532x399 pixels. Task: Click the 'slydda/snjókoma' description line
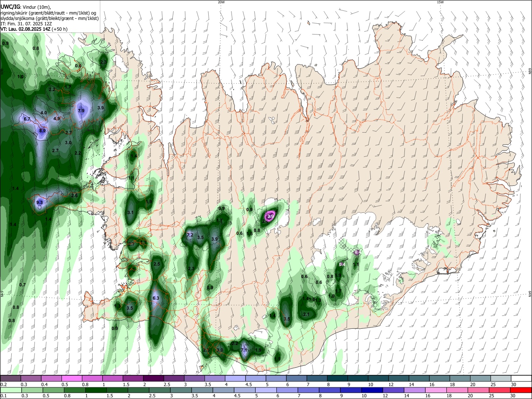(x=49, y=18)
